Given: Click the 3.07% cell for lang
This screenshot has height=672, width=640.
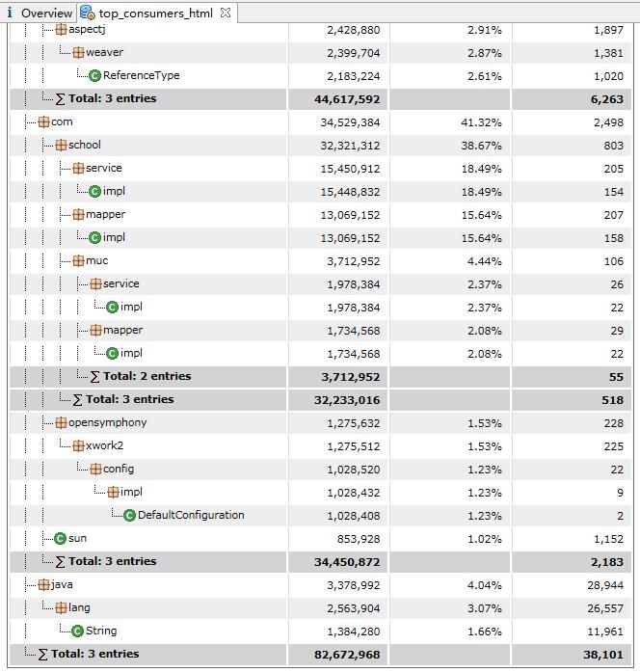Looking at the screenshot, I should tap(485, 608).
